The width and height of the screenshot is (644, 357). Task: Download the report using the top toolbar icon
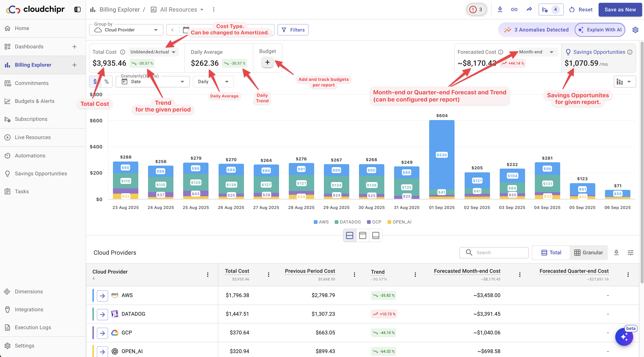coord(500,10)
